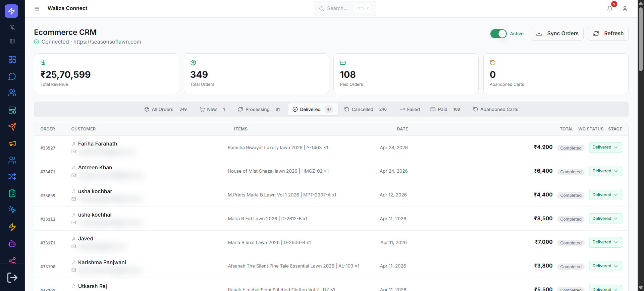Open the yellow lightning bolt icon in sidebar
This screenshot has width=644, height=291.
tap(12, 227)
